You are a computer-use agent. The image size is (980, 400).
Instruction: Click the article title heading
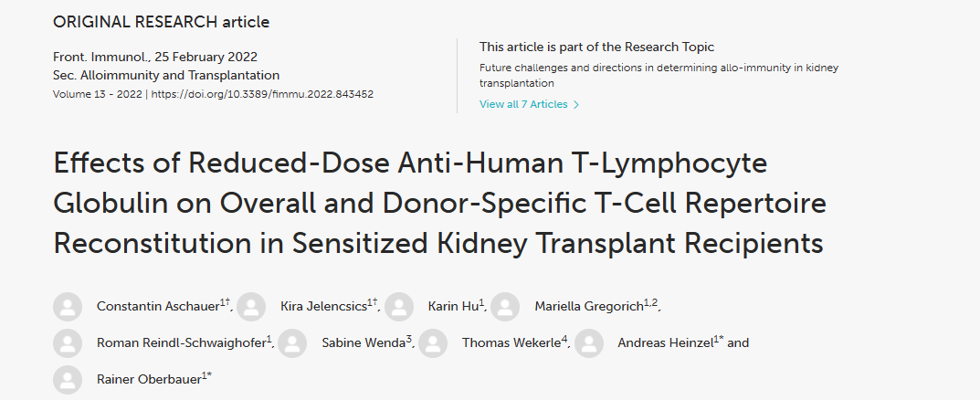click(x=438, y=203)
